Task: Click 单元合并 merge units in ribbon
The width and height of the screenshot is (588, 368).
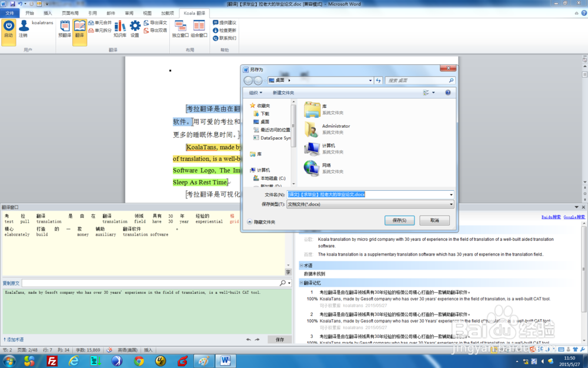Action: [100, 22]
